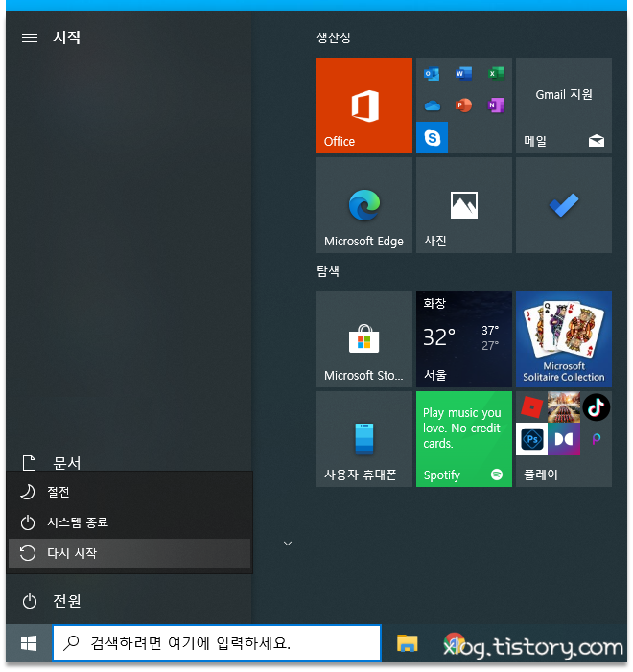Launch PowerPoint from the Office group tile
Image resolution: width=633 pixels, height=672 pixels.
(464, 105)
